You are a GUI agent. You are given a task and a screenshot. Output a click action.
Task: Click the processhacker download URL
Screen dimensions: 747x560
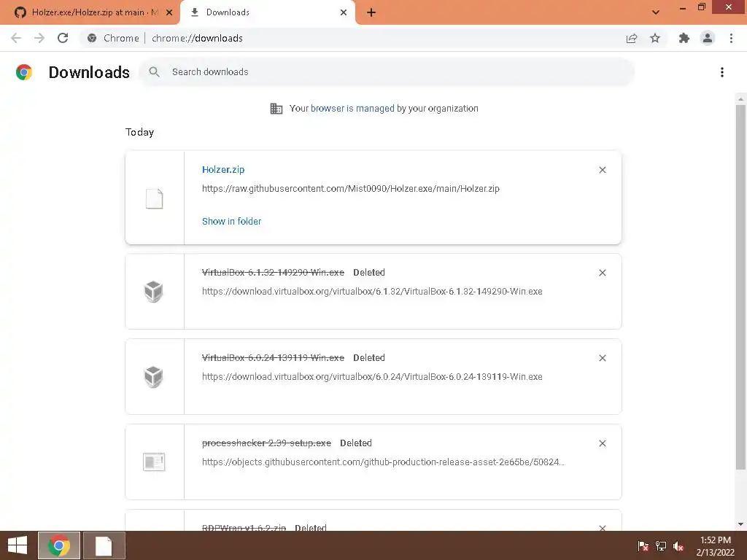click(383, 462)
